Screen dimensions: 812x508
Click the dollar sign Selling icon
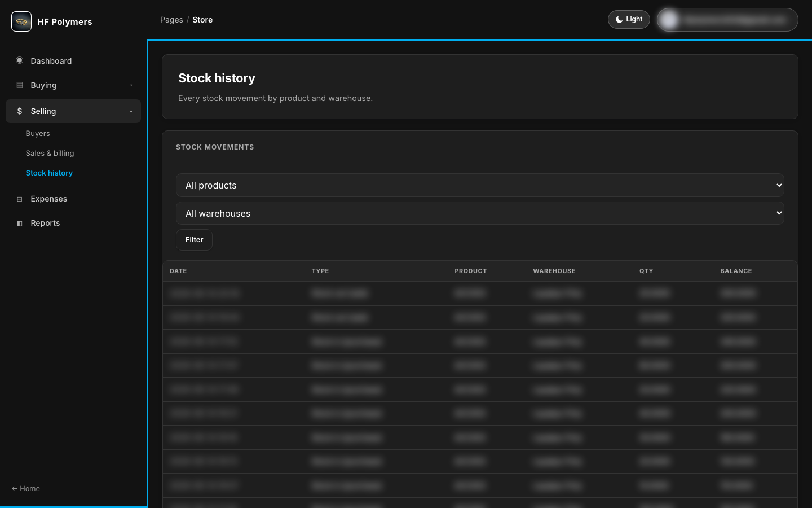point(20,111)
